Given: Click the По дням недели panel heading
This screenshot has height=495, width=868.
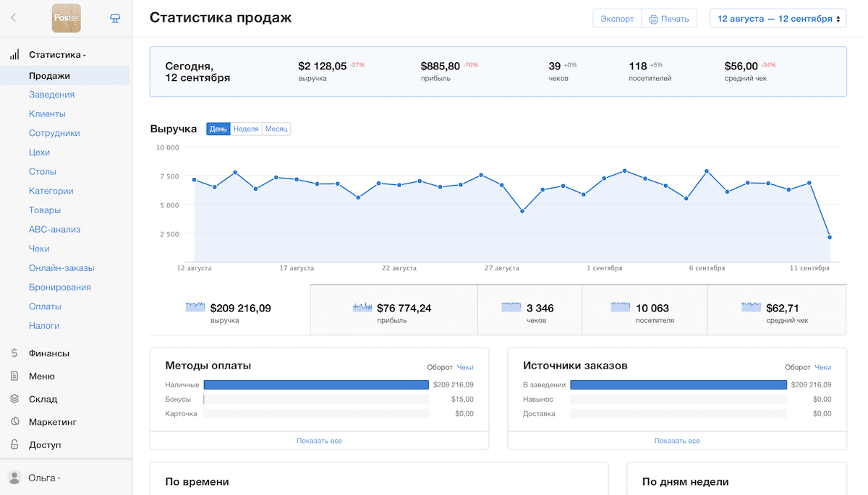Looking at the screenshot, I should click(685, 481).
